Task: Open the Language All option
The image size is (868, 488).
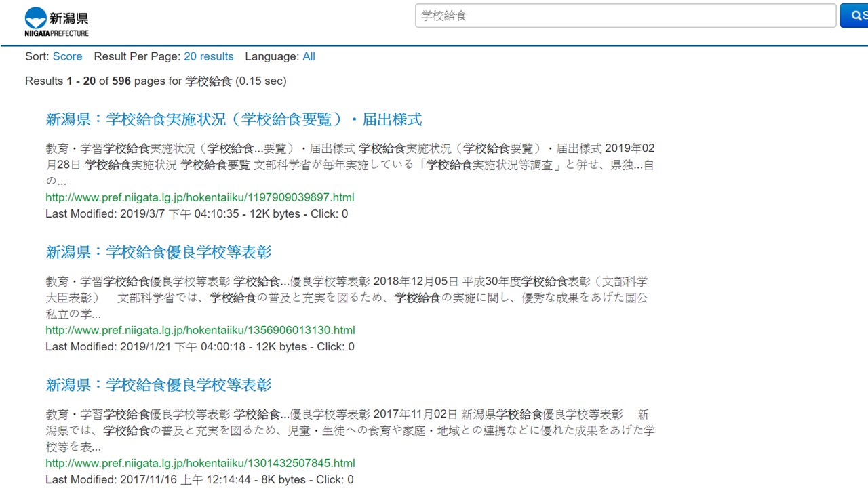Action: click(x=309, y=56)
